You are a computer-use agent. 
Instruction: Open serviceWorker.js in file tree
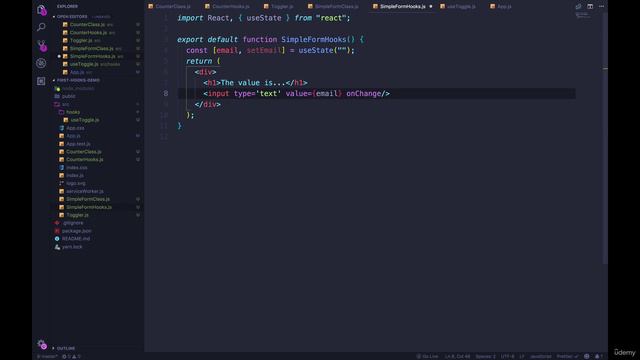(x=85, y=191)
